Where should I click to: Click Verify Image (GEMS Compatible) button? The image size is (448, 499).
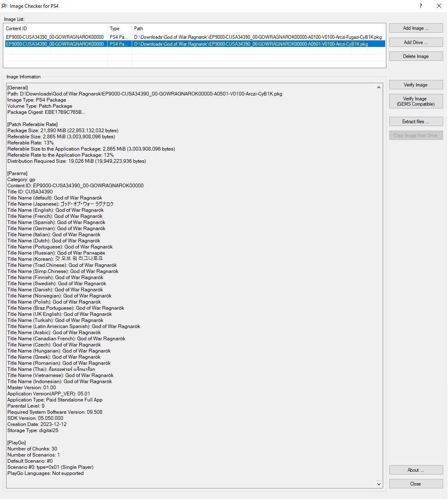coord(416,101)
